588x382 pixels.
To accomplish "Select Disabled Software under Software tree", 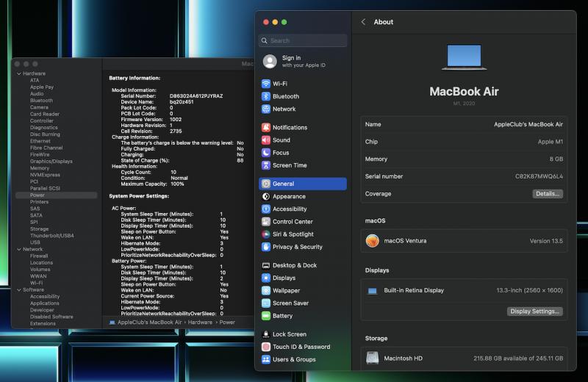I will (x=51, y=317).
